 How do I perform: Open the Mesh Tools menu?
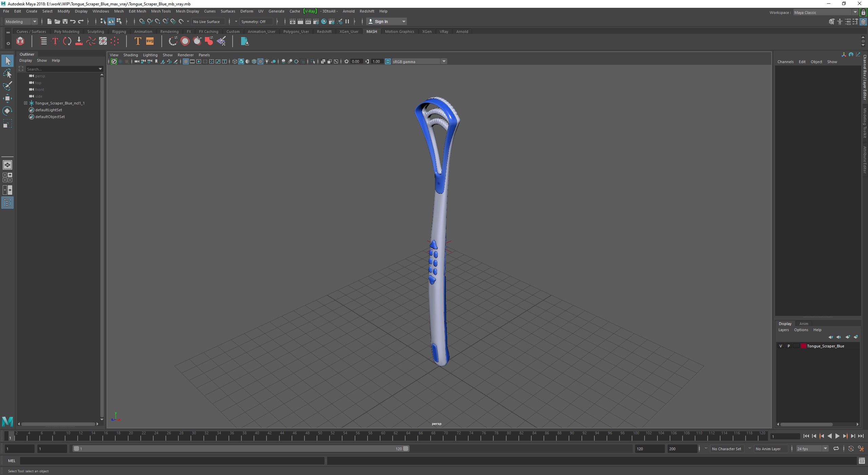point(161,11)
